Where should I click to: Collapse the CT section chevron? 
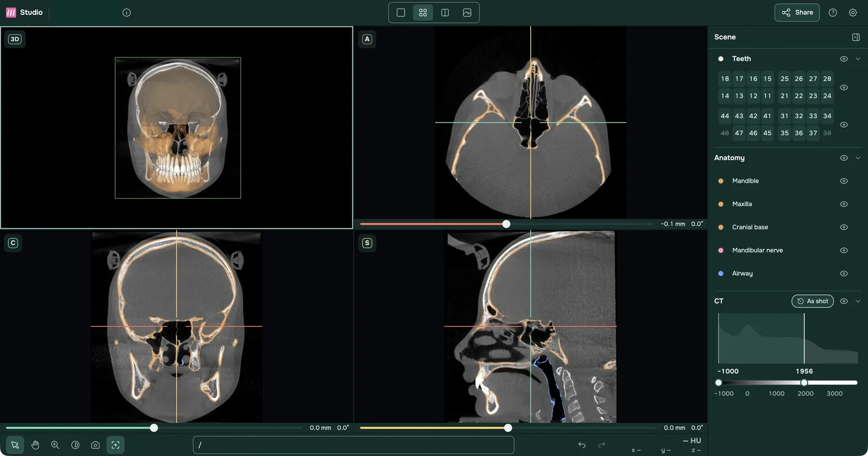858,301
